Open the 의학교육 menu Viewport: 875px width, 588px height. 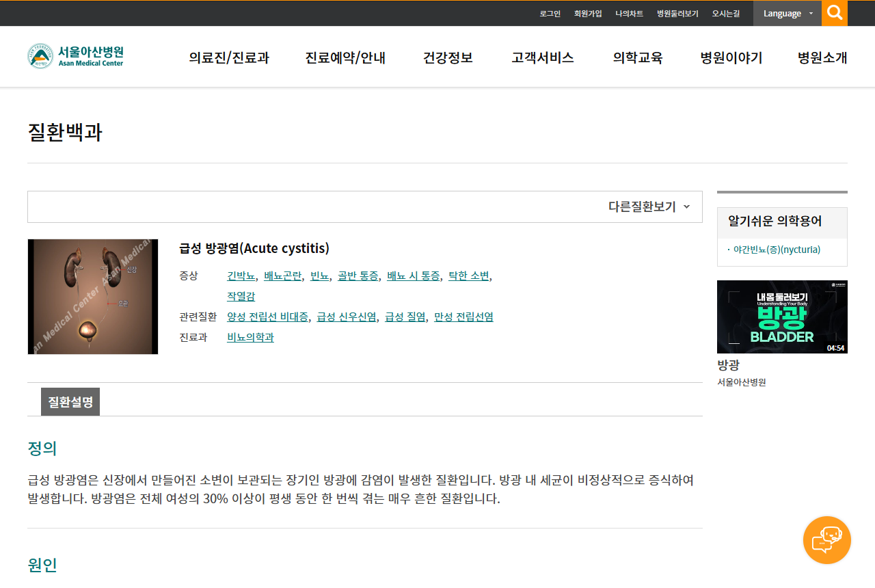[638, 57]
